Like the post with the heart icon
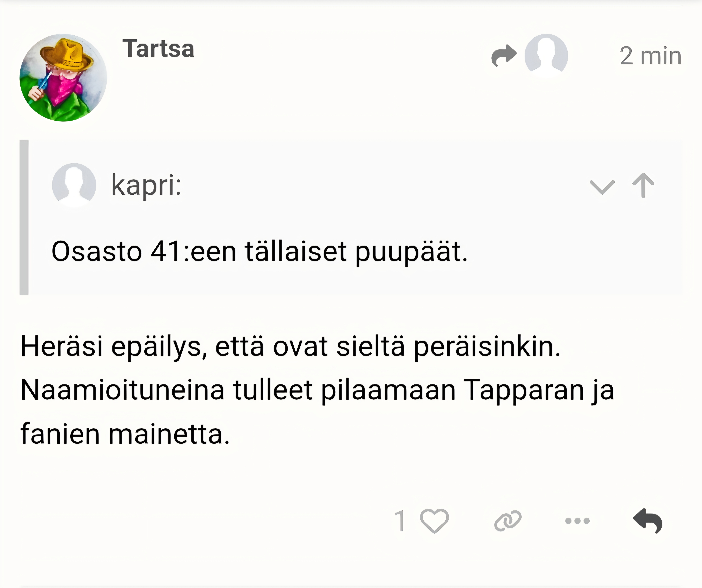 (x=434, y=521)
